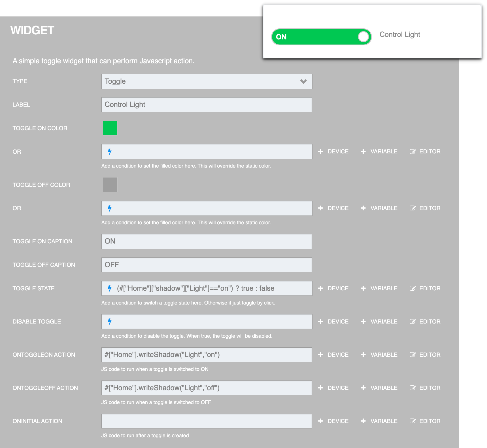Add Variable to Disable Toggle

[x=379, y=322]
